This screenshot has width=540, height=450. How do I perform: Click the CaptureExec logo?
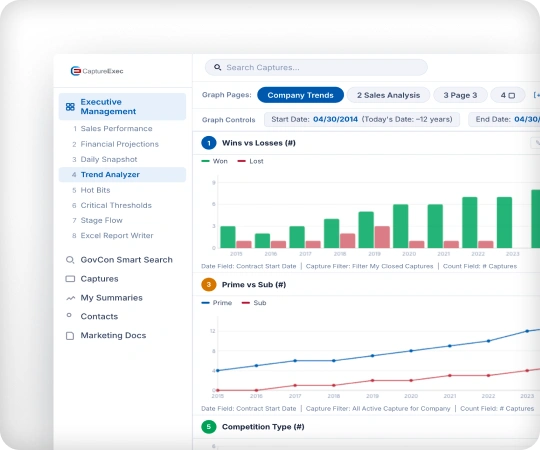click(x=97, y=71)
